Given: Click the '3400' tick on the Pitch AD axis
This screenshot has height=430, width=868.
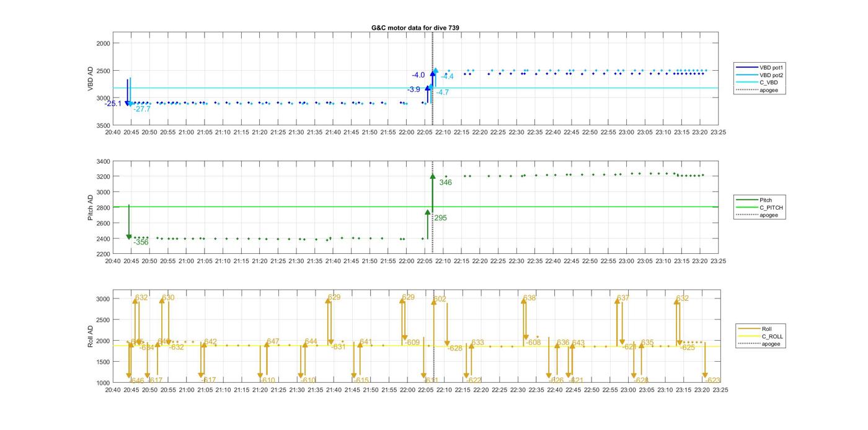Looking at the screenshot, I should 104,162.
